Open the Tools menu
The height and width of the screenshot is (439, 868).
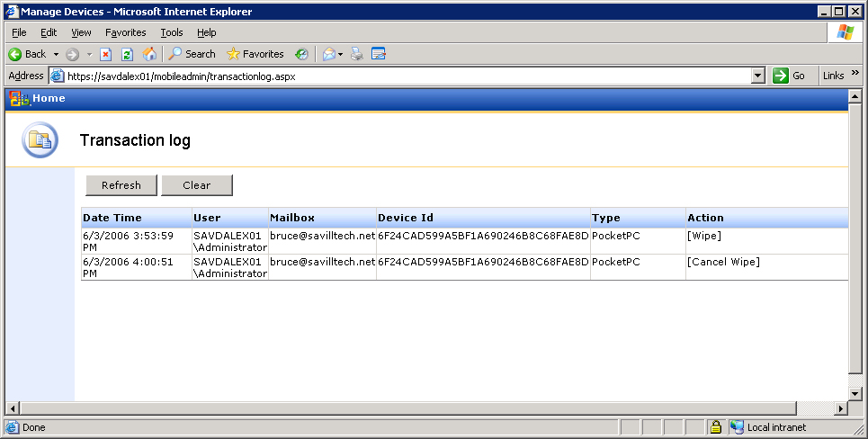tap(172, 32)
